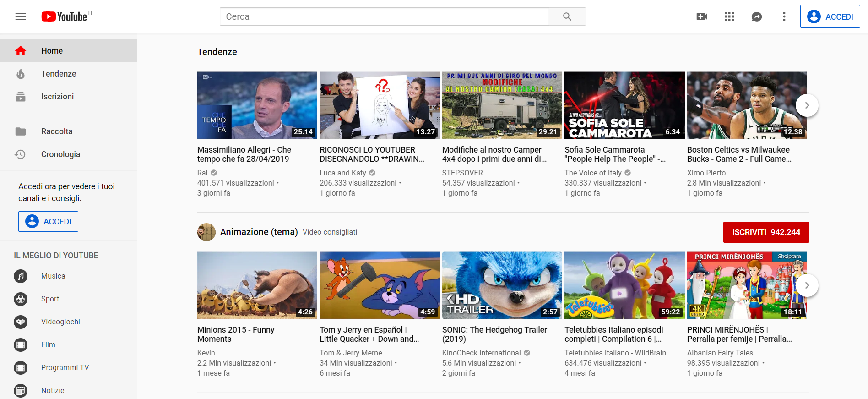The image size is (868, 399).
Task: Open the YouTube apps grid icon
Action: 729,16
